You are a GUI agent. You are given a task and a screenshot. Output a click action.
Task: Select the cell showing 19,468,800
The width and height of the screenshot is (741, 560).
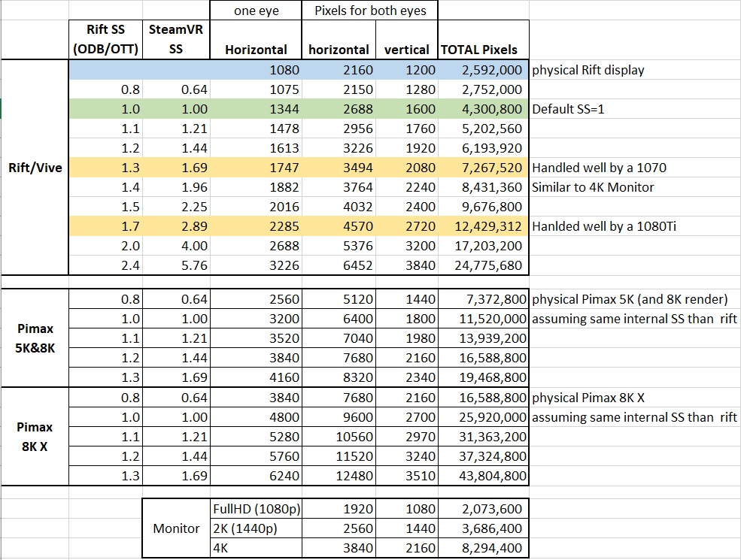[484, 377]
